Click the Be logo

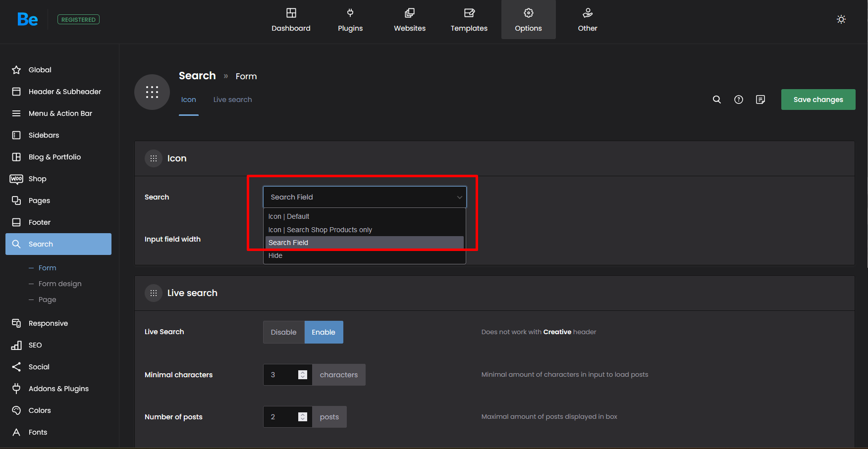point(27,19)
